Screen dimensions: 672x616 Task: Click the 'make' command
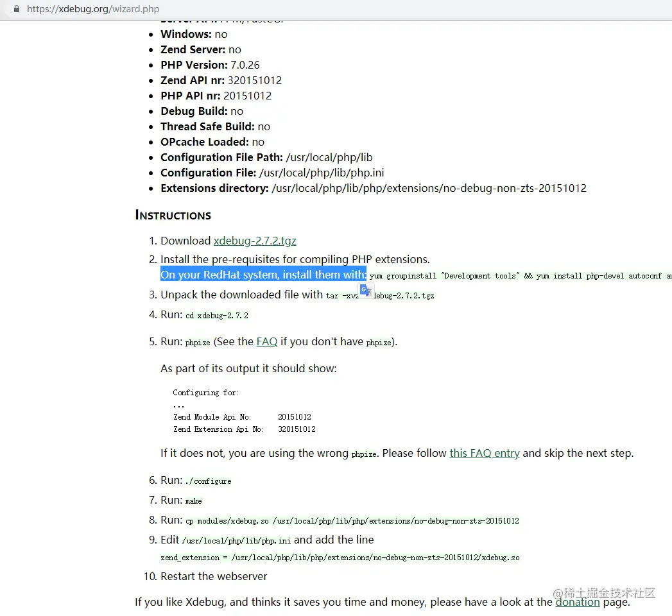pos(193,501)
